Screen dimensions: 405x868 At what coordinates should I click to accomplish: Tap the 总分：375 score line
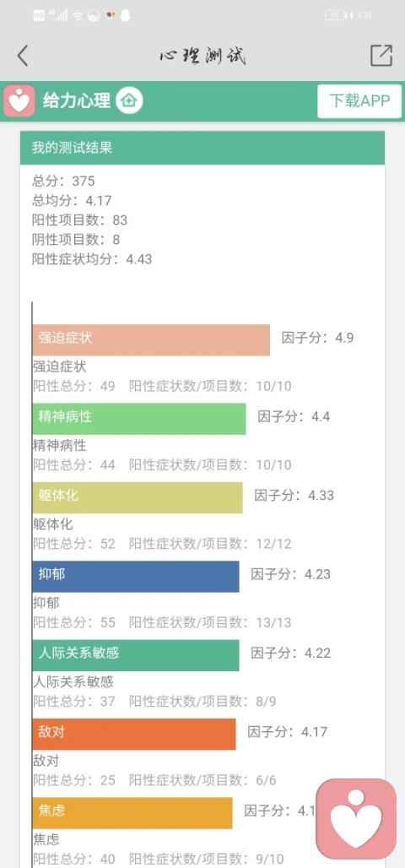pyautogui.click(x=63, y=181)
